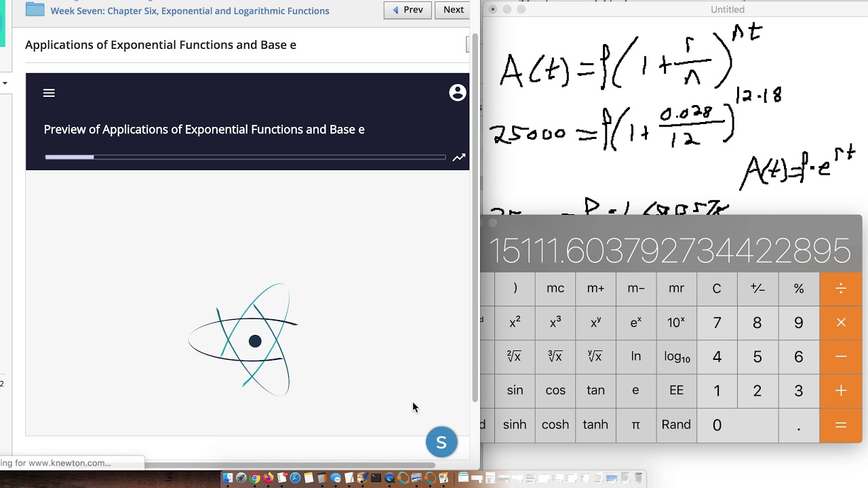Click the Launchpad rocket in the Dock

(x=241, y=478)
